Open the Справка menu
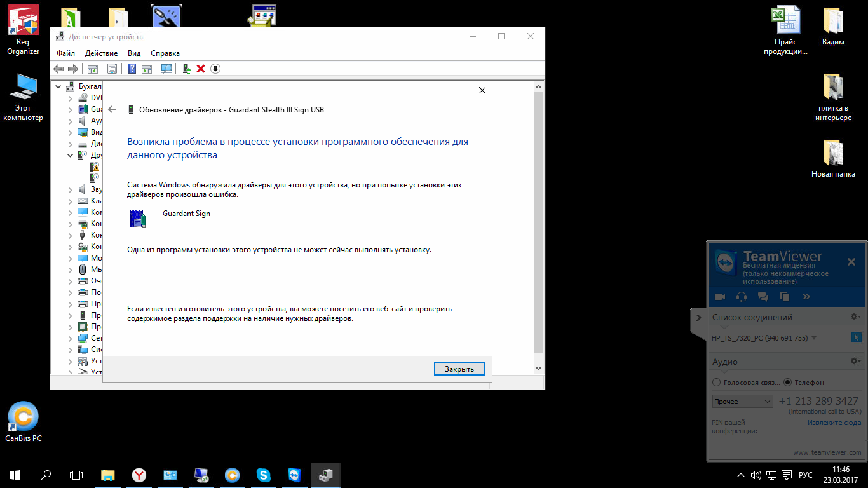This screenshot has width=868, height=488. (x=165, y=53)
